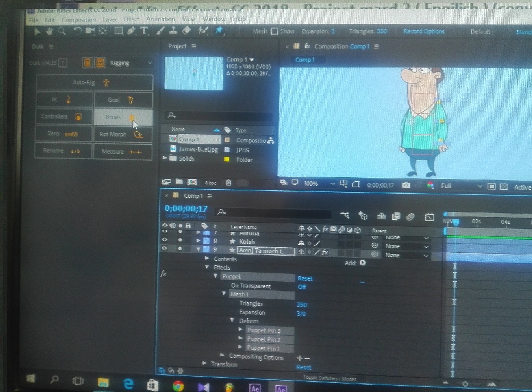Click Duik Rot Morph button
This screenshot has width=532, height=392.
(122, 134)
